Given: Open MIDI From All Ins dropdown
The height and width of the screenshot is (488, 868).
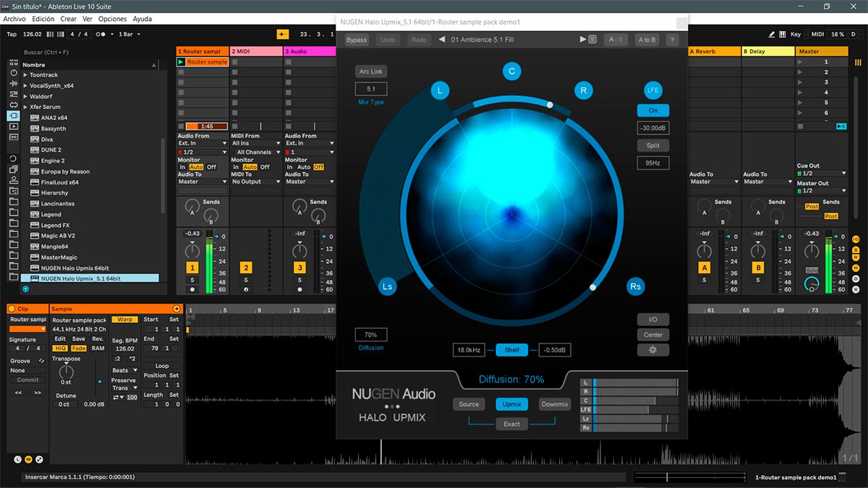Looking at the screenshot, I should [x=256, y=143].
